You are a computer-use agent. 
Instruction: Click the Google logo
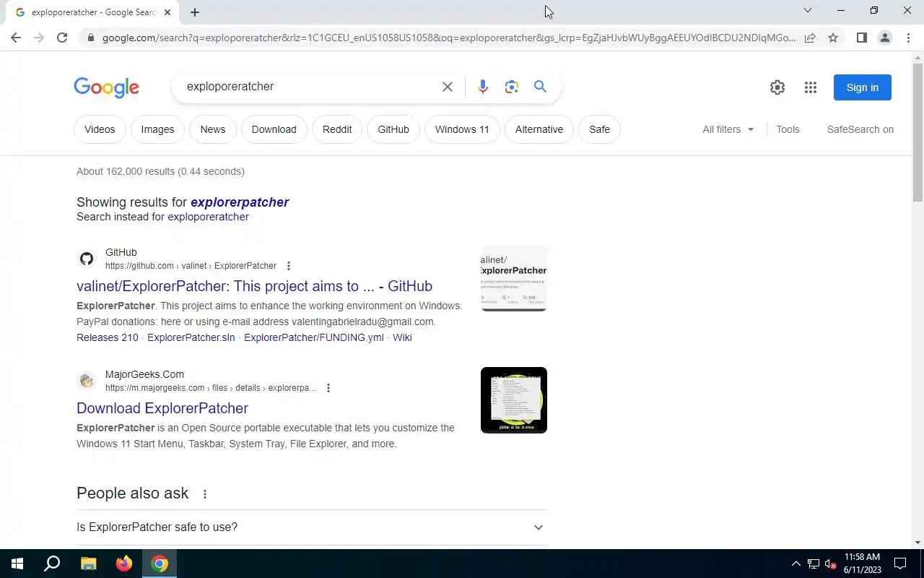[x=106, y=87]
